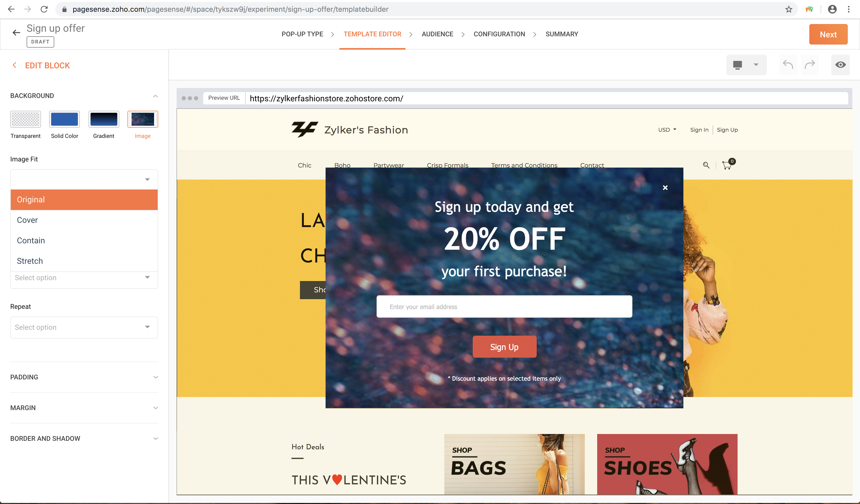Screen dimensions: 860x504
Task: Click the redo arrow icon
Action: tap(810, 64)
